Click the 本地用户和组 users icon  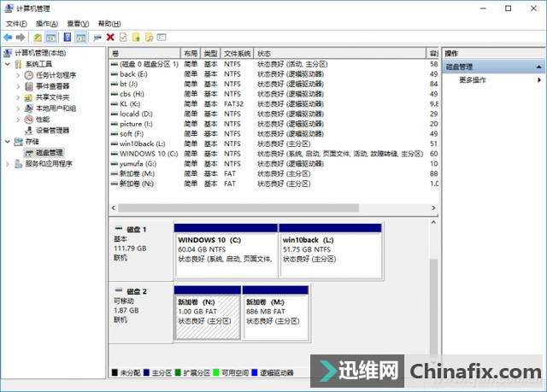click(29, 108)
